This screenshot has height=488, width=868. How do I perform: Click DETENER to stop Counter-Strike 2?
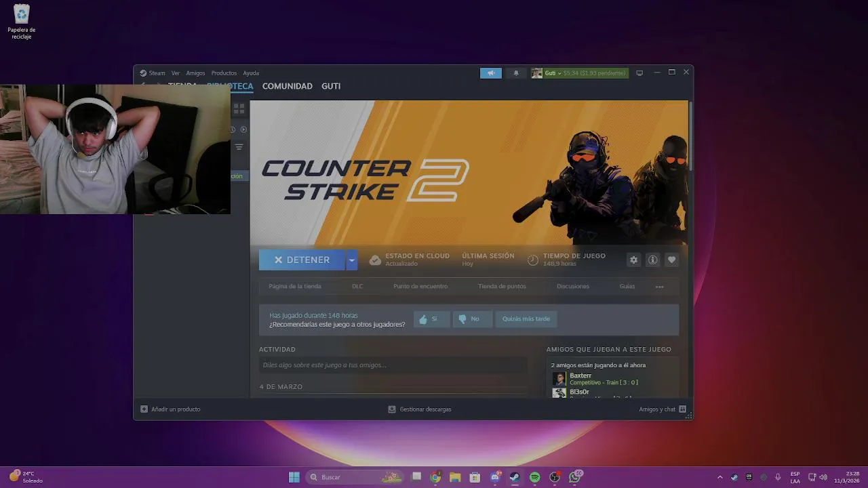(x=302, y=260)
